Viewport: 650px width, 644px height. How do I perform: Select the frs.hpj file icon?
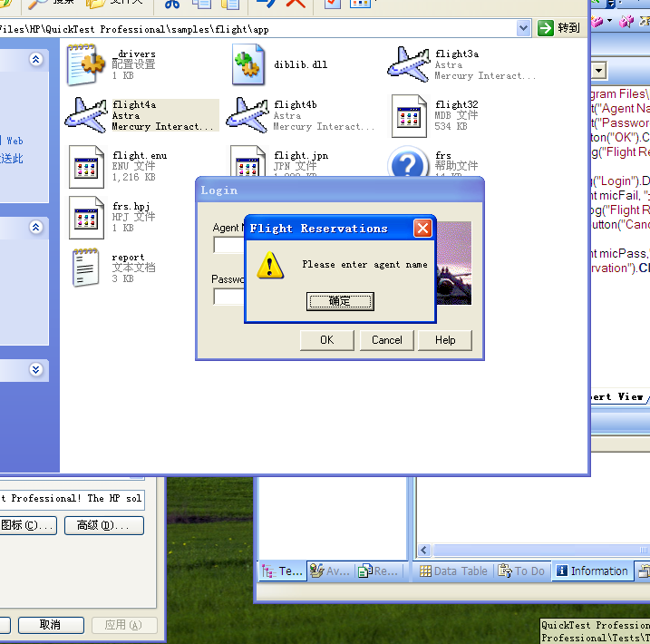pyautogui.click(x=86, y=218)
